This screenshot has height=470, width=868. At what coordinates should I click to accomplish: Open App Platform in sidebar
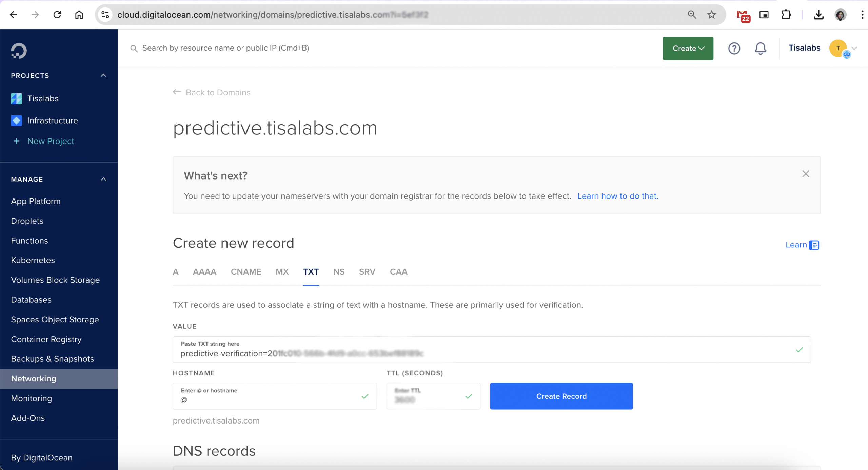click(36, 201)
